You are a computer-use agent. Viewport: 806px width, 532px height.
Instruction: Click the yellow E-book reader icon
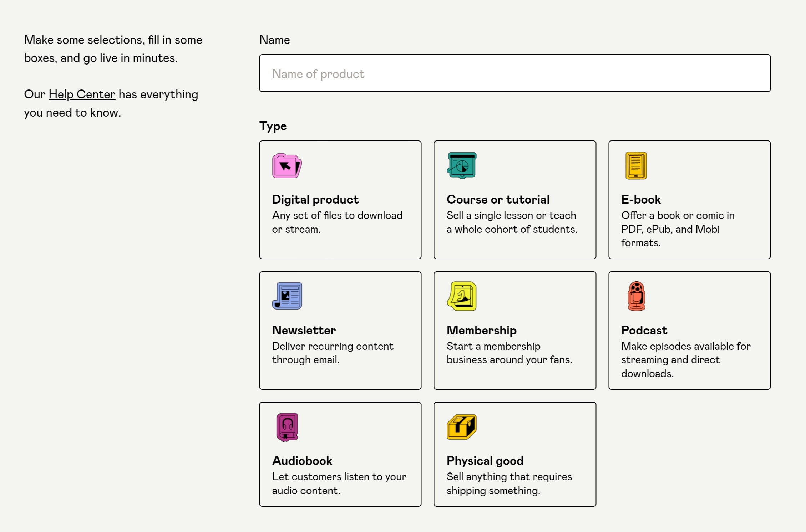point(636,166)
